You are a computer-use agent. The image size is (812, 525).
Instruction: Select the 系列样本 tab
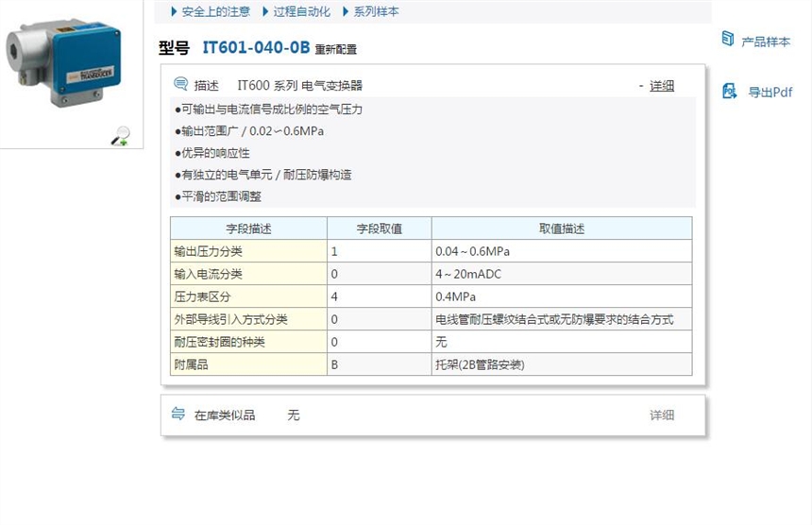[x=376, y=11]
